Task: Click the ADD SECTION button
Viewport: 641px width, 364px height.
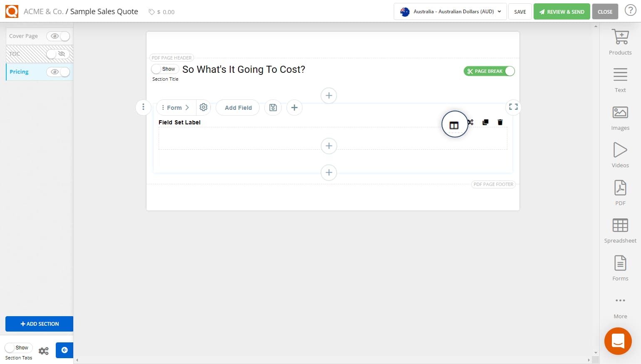Action: pyautogui.click(x=39, y=324)
